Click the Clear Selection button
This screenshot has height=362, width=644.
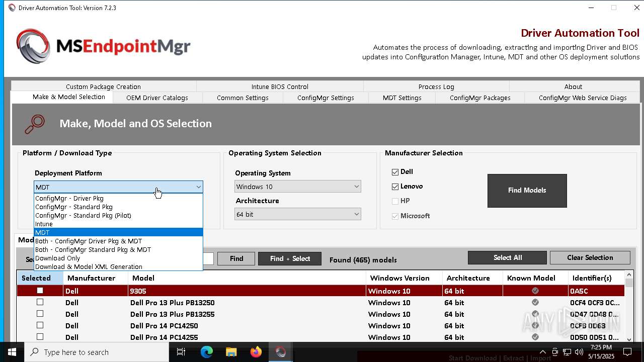[590, 257]
